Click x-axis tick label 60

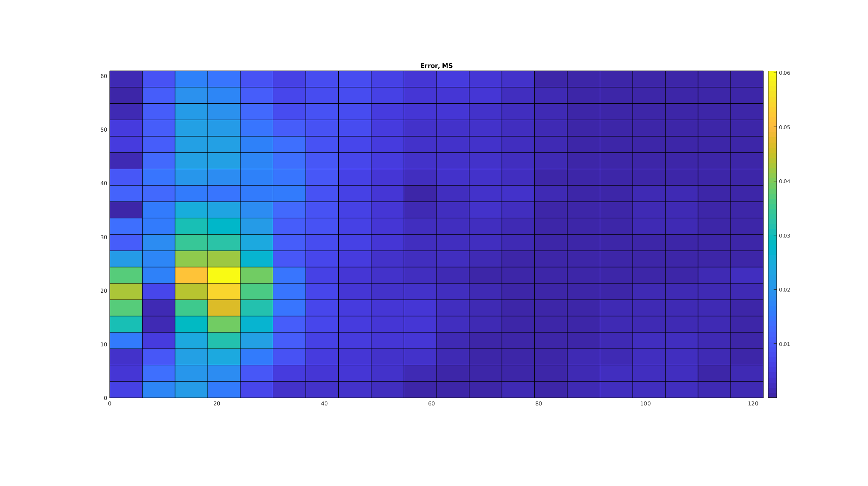point(431,404)
